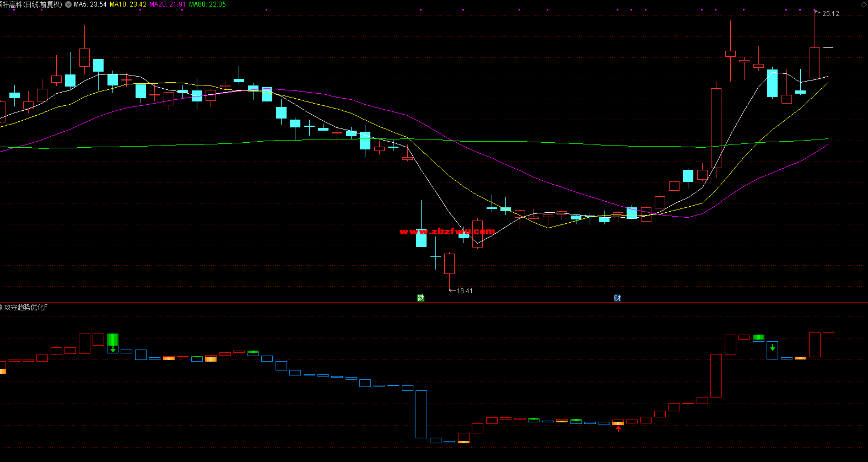
Task: Click the 18.41 low price label
Action: point(465,291)
